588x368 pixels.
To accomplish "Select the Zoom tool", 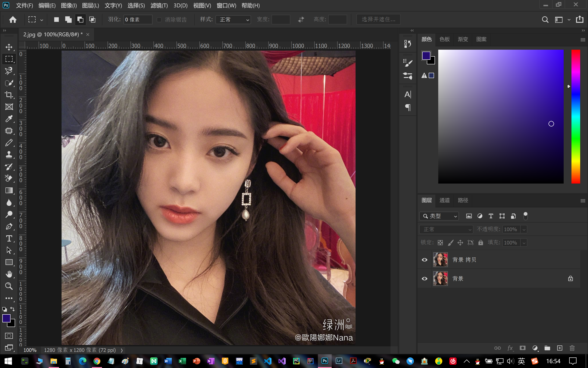I will [x=9, y=286].
